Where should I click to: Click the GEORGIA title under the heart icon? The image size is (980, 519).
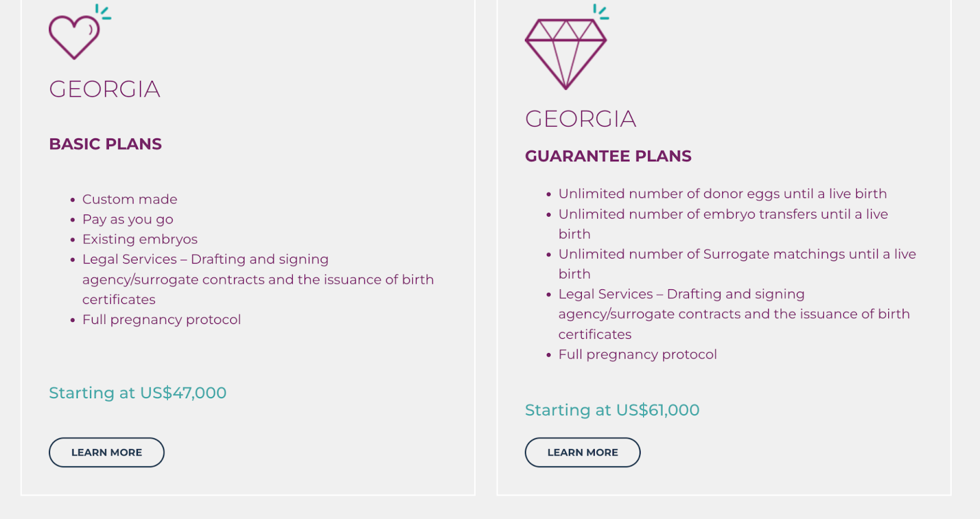(x=105, y=89)
